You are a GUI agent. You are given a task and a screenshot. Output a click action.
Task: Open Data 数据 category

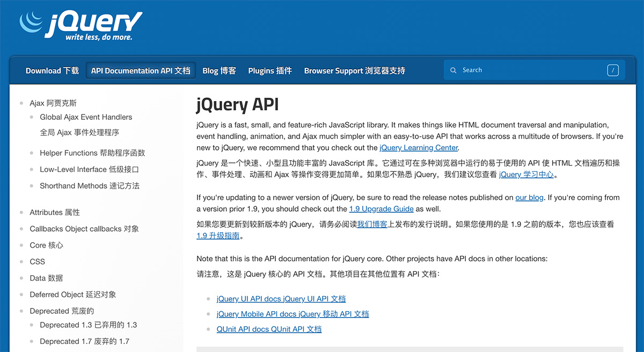[46, 278]
